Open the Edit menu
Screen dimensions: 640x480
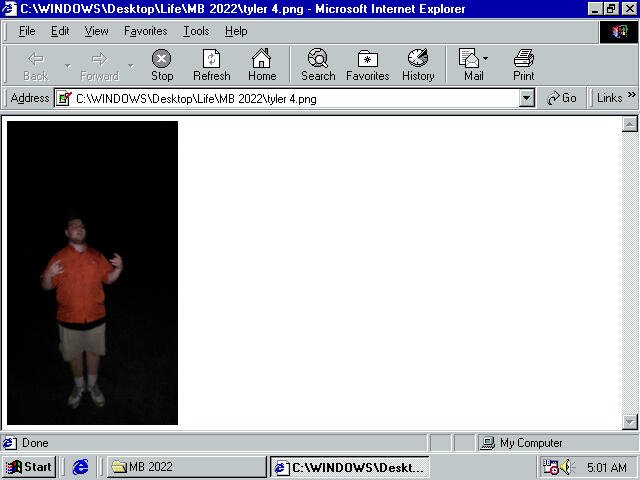coord(60,31)
